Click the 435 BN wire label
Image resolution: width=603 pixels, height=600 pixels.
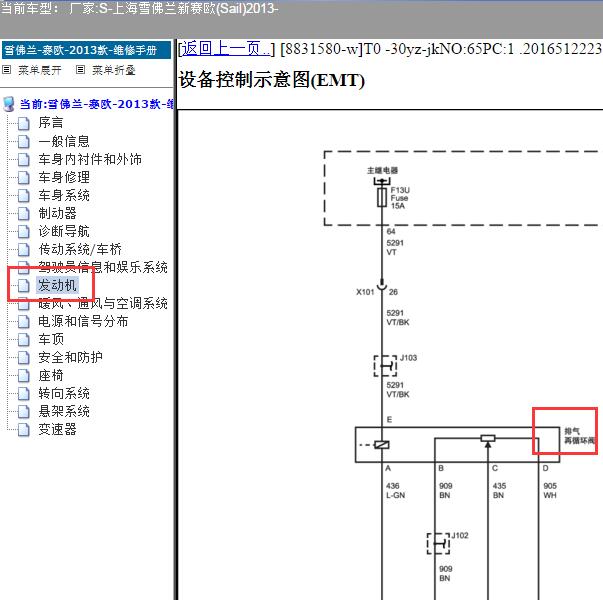click(x=499, y=490)
